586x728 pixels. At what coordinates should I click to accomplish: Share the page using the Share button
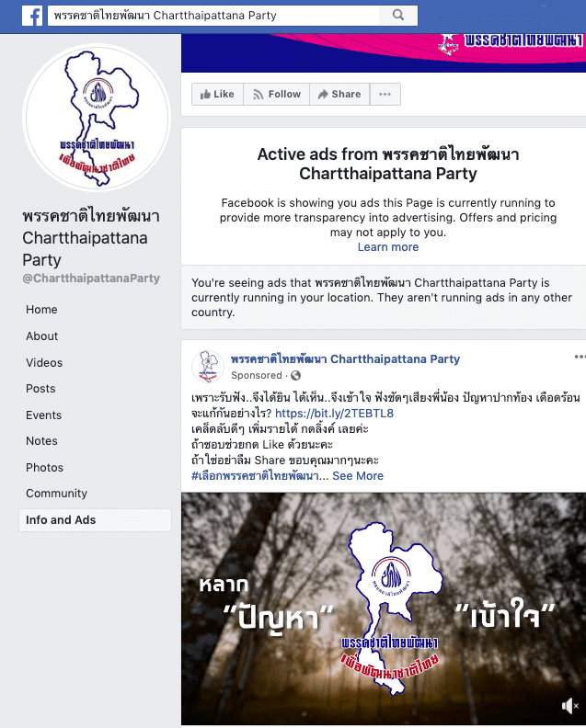coord(339,95)
